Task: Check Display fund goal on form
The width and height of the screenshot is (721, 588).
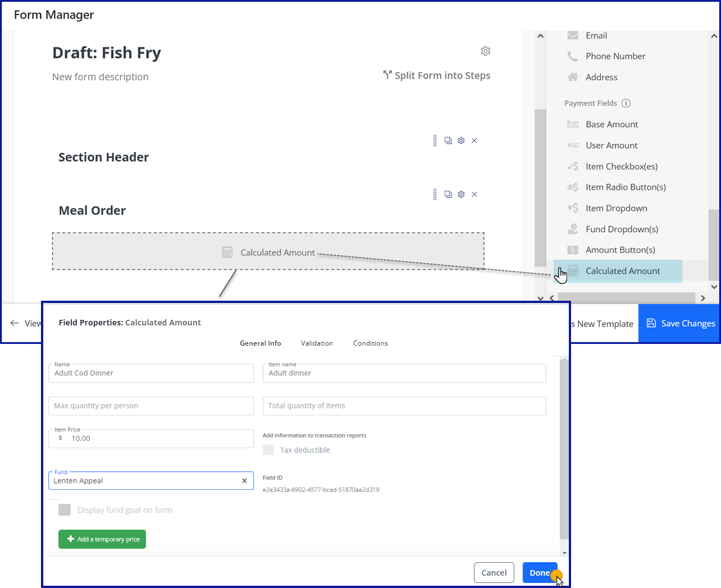Action: click(x=65, y=510)
